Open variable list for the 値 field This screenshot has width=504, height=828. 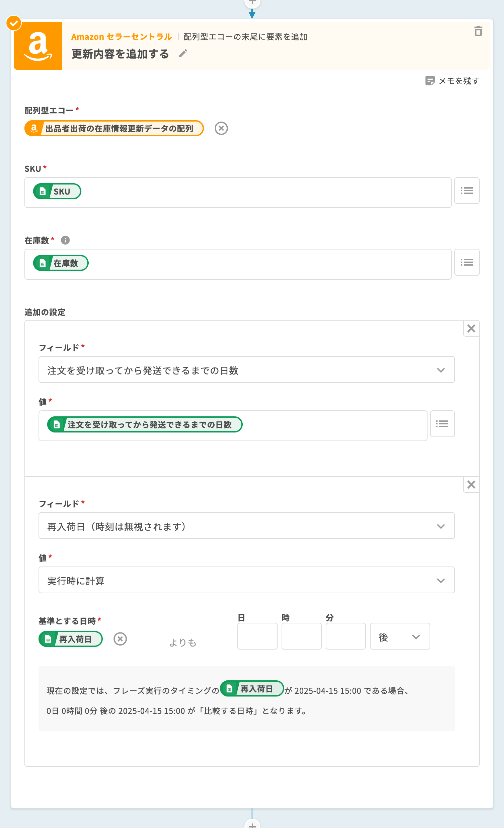coord(442,424)
